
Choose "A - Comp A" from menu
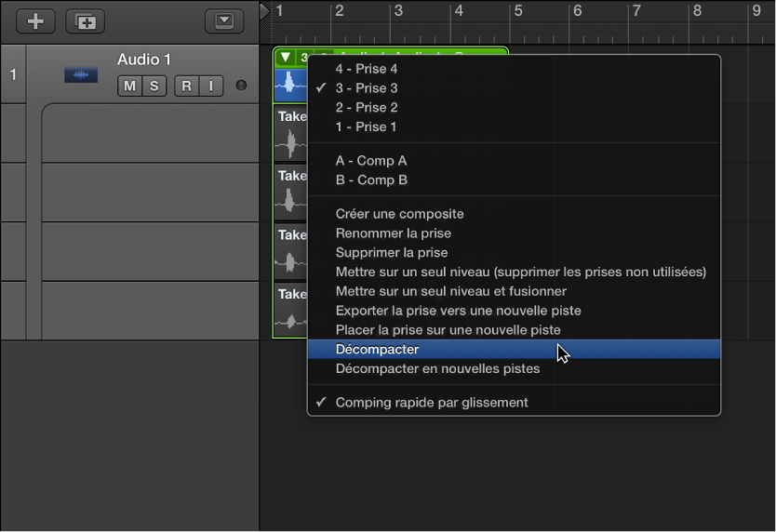click(370, 161)
